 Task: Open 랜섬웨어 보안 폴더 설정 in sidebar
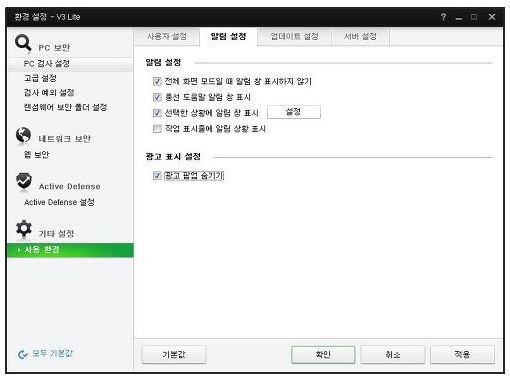(65, 107)
